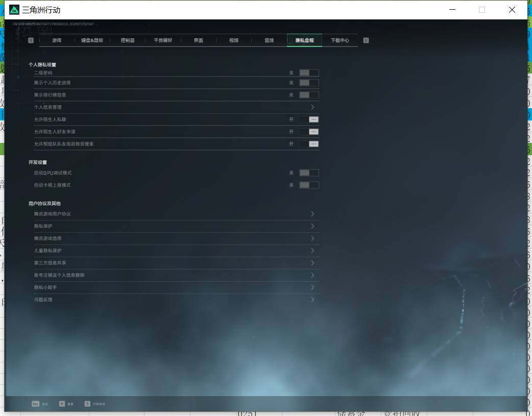
Task: Click the 问题反馈 link text
Action: tap(43, 299)
